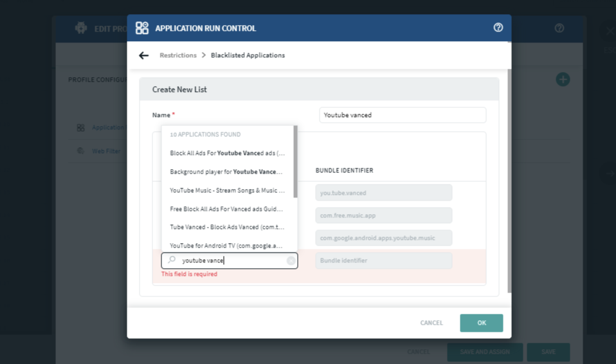Choose Tube Vanced - Block Ads Vanced suggestion
This screenshot has height=364, width=616.
tap(227, 227)
